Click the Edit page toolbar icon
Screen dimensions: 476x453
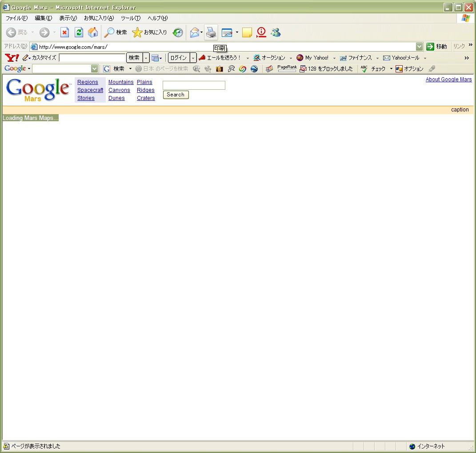coord(227,32)
